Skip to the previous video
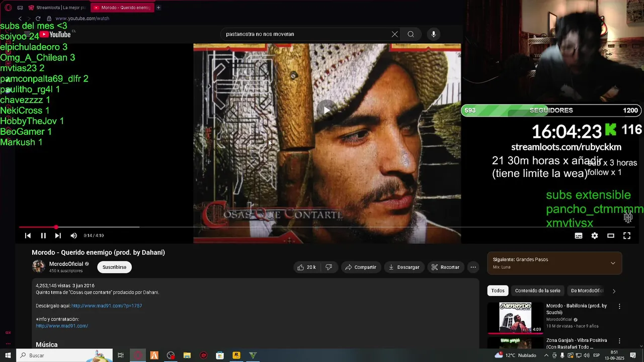The height and width of the screenshot is (362, 644). point(28,235)
